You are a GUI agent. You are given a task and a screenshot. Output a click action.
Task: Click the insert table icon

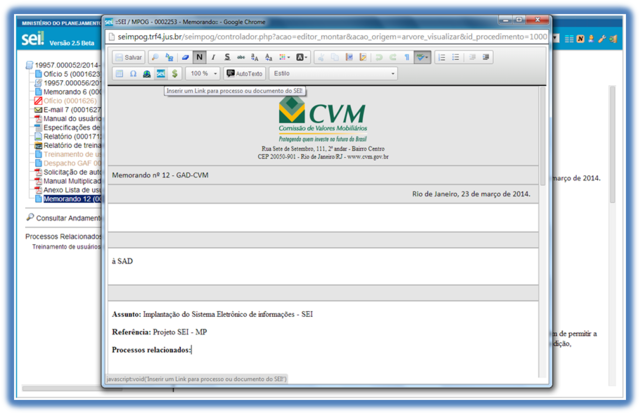tap(119, 74)
